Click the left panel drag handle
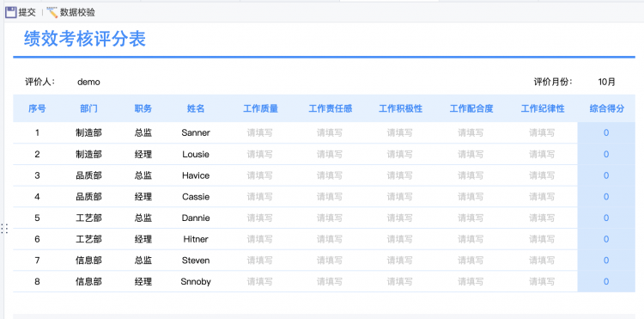 [4, 229]
